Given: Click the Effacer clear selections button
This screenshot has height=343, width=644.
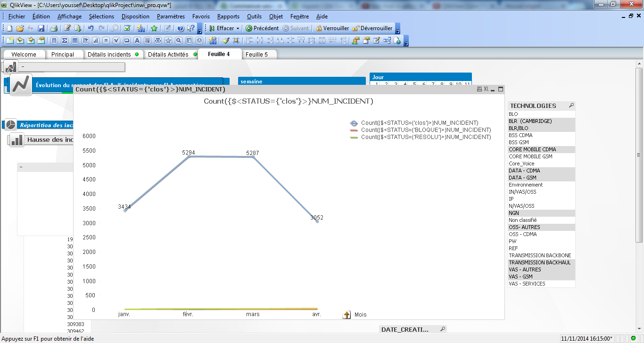Looking at the screenshot, I should pos(221,28).
